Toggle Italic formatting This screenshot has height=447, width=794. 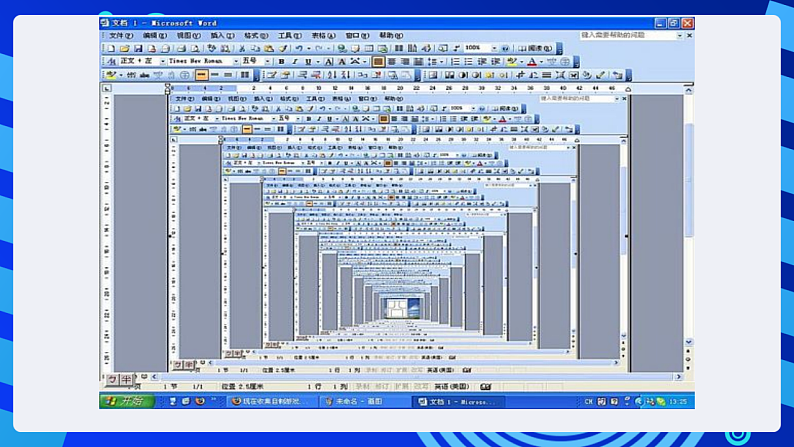pyautogui.click(x=294, y=61)
